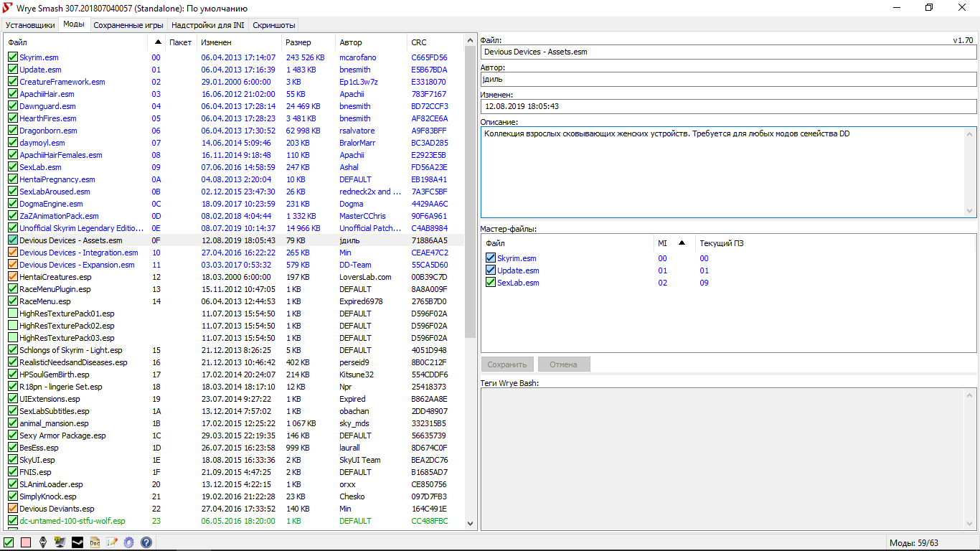The image size is (980, 551).
Task: Sort mods by load order arrow column
Action: (x=157, y=42)
